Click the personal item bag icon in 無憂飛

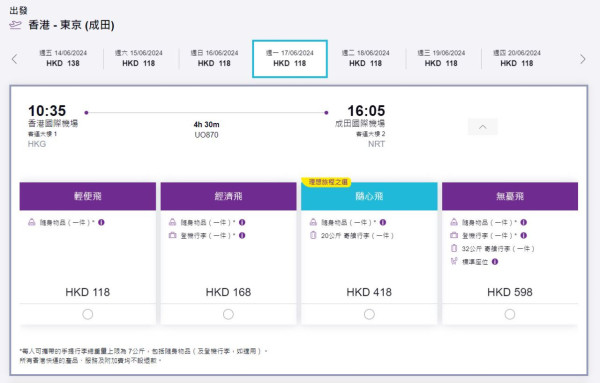point(454,222)
